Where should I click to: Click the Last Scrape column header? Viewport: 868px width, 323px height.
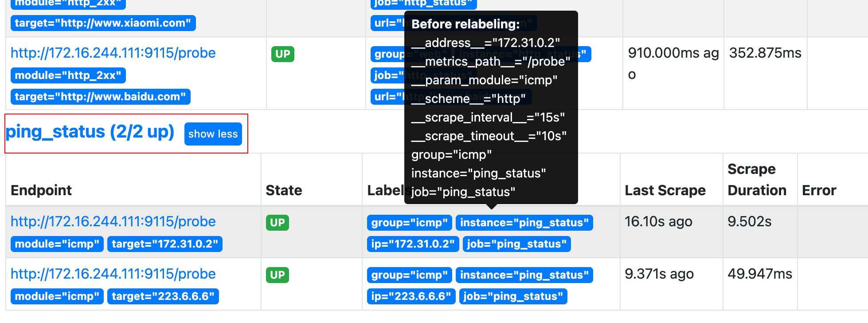pyautogui.click(x=665, y=190)
